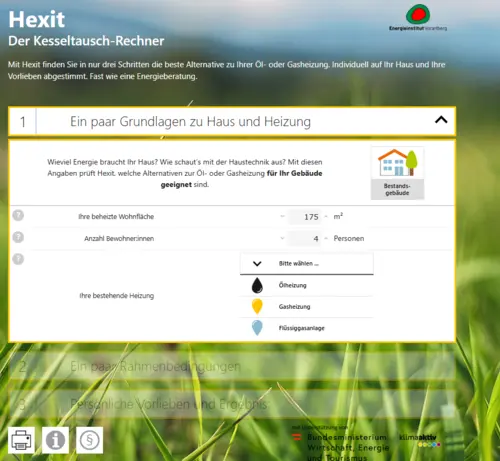Click the Wohnfläche value field showing 175
Screen dimensions: 500x461
(x=304, y=217)
